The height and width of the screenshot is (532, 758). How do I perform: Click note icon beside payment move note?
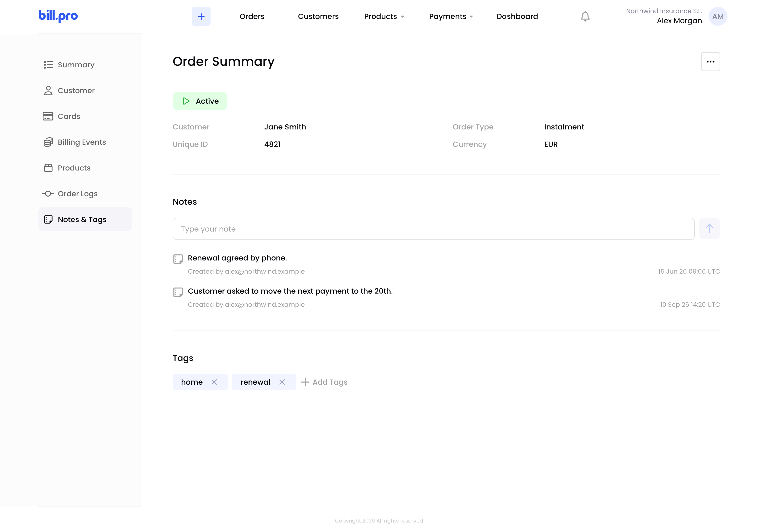178,292
